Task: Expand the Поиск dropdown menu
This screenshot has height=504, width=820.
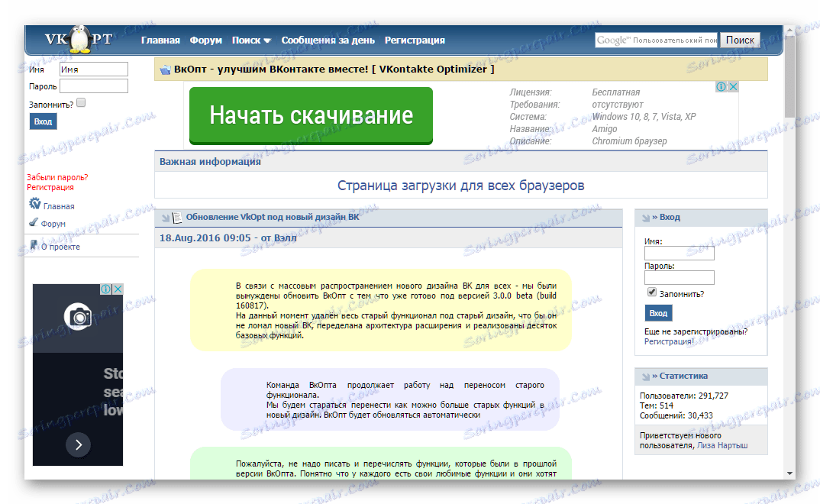Action: click(251, 40)
